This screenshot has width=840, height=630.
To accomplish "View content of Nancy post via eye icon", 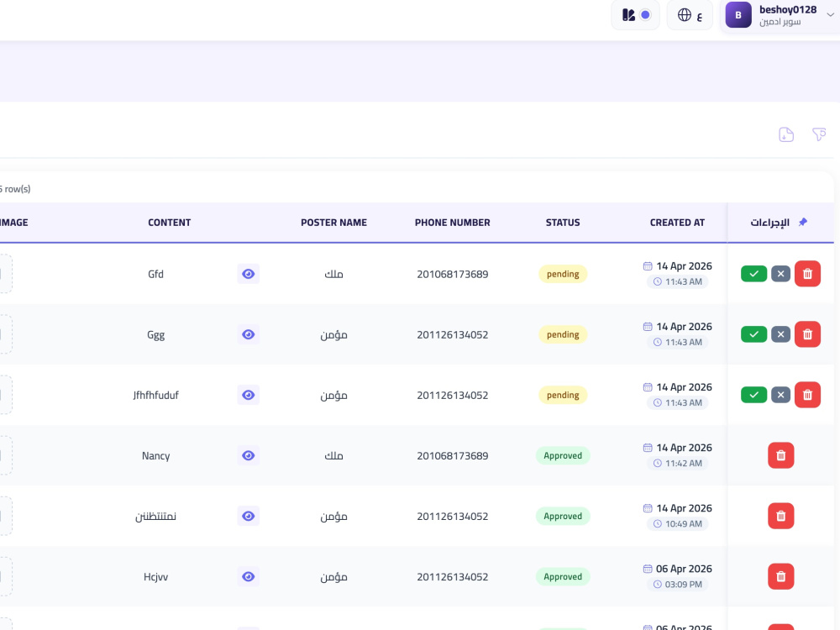I will (x=248, y=455).
